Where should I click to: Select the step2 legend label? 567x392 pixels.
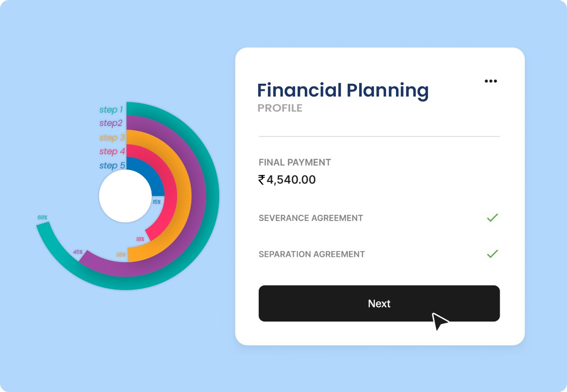click(x=111, y=123)
